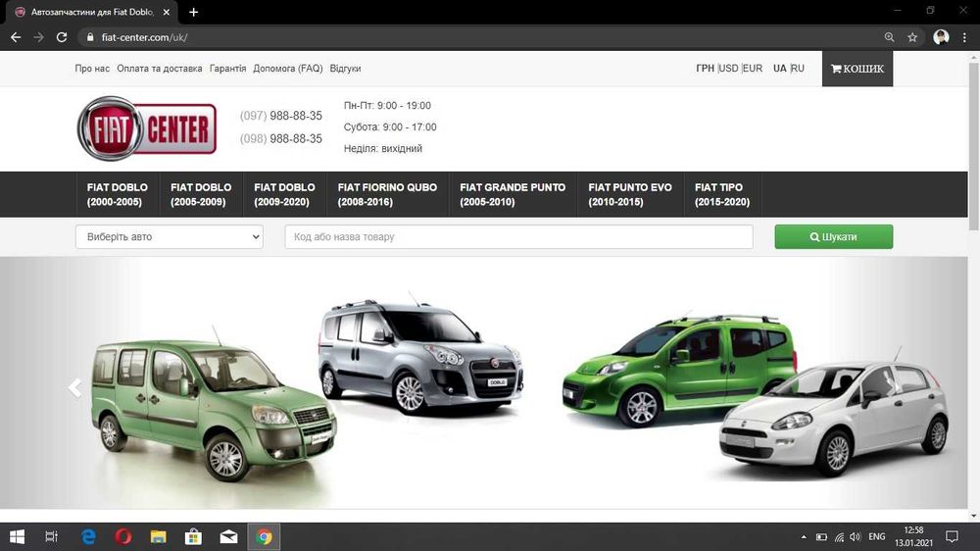Click the battery tray icon
Viewport: 980px width, 551px height.
(x=822, y=536)
